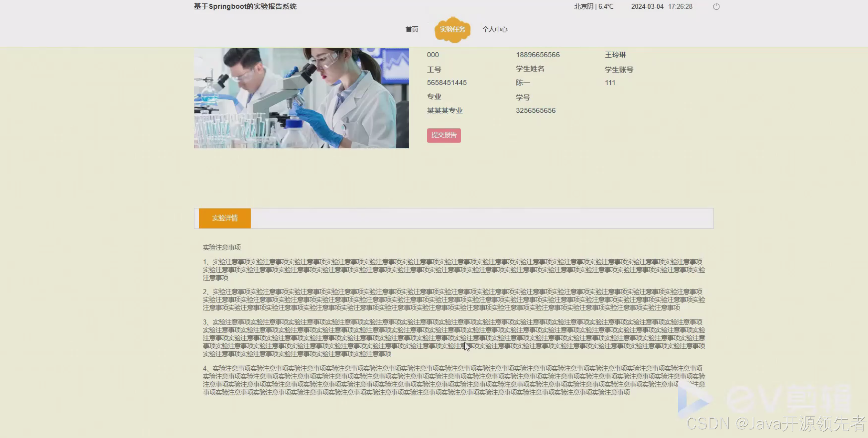Navigate to 首页 in the navigation bar

[411, 29]
